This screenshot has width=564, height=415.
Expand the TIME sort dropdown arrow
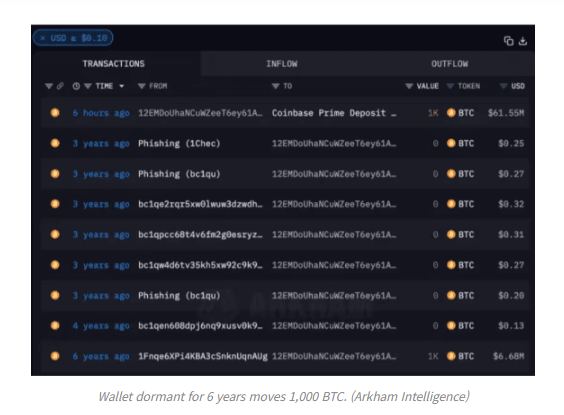122,86
